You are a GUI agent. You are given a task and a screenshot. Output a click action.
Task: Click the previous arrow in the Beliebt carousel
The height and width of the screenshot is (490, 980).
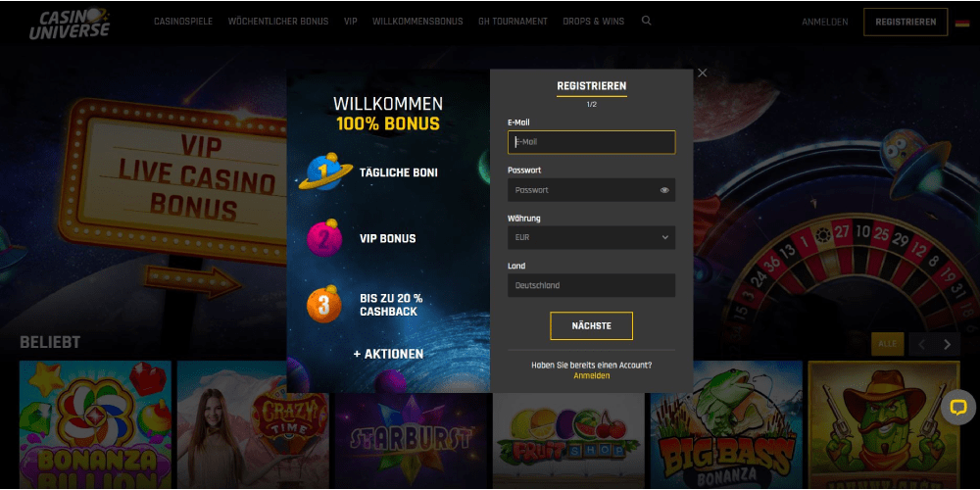pos(922,344)
